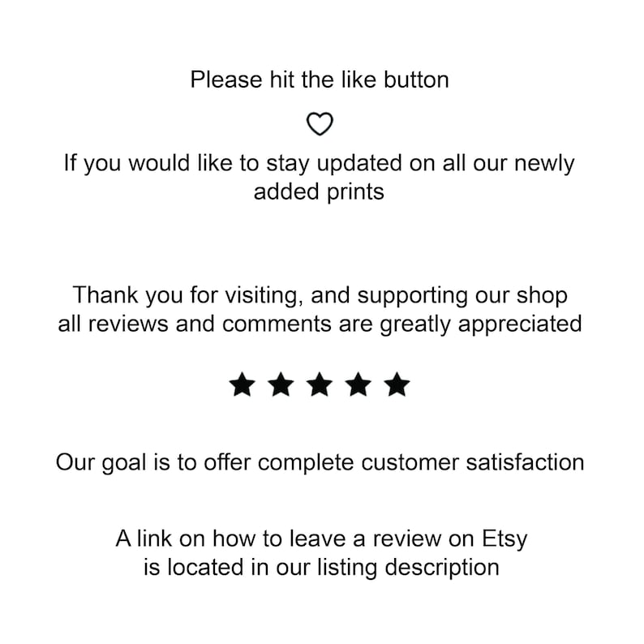Click the word "appreciated"
This screenshot has width=644, height=644.
520,324
